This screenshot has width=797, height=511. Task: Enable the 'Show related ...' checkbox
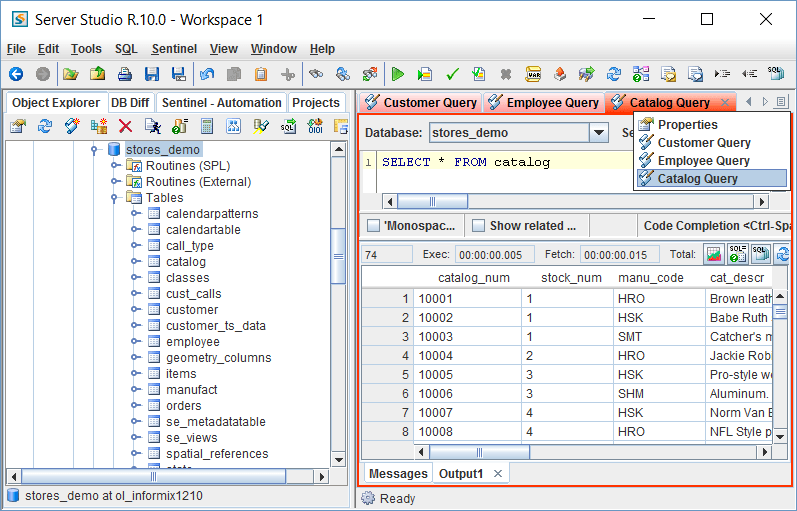click(478, 226)
